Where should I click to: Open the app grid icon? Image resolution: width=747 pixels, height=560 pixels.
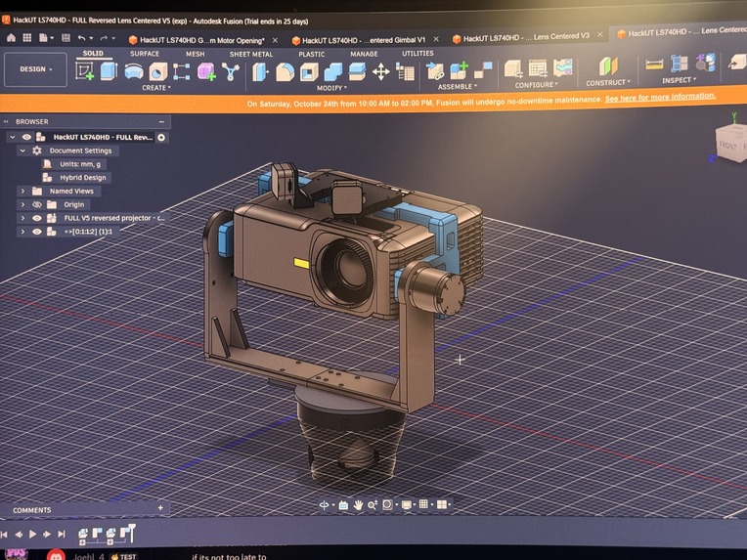[27, 37]
